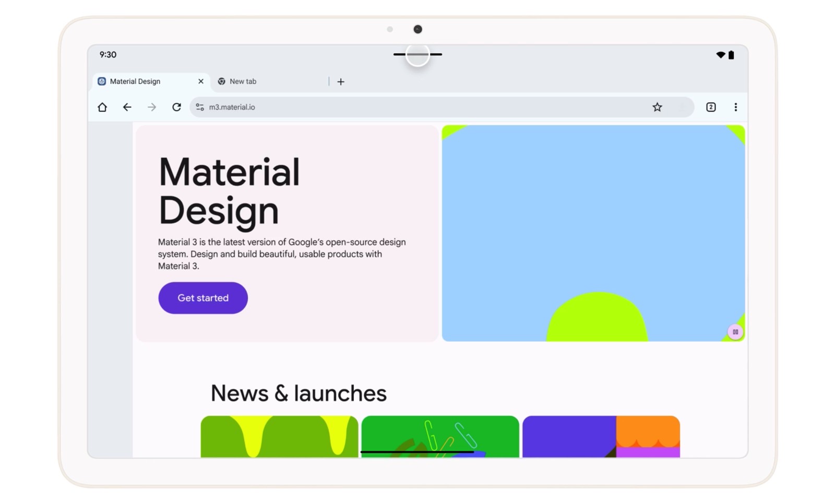835x504 pixels.
Task: Open the green drip news card
Action: pos(279,437)
